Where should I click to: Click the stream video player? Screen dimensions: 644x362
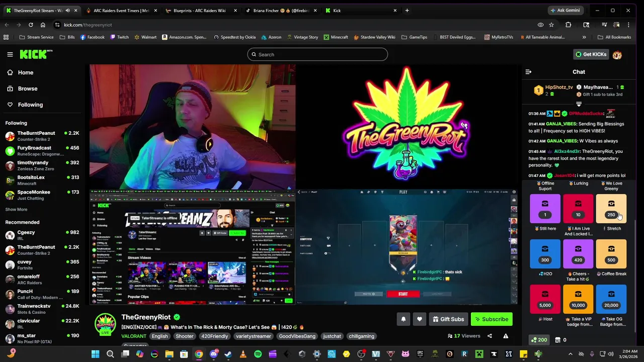click(303, 185)
